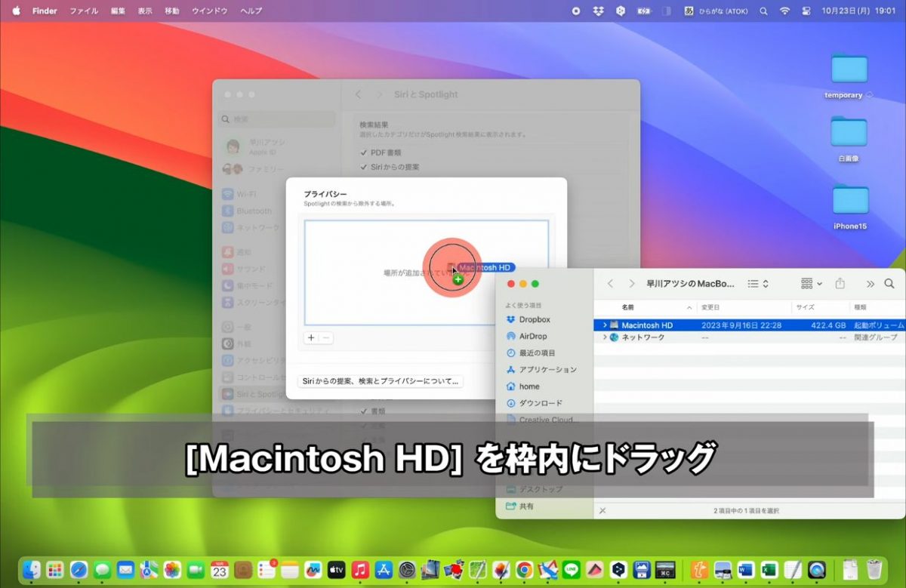906x588 pixels.
Task: Click the Finder window forward arrow
Action: pos(632,284)
